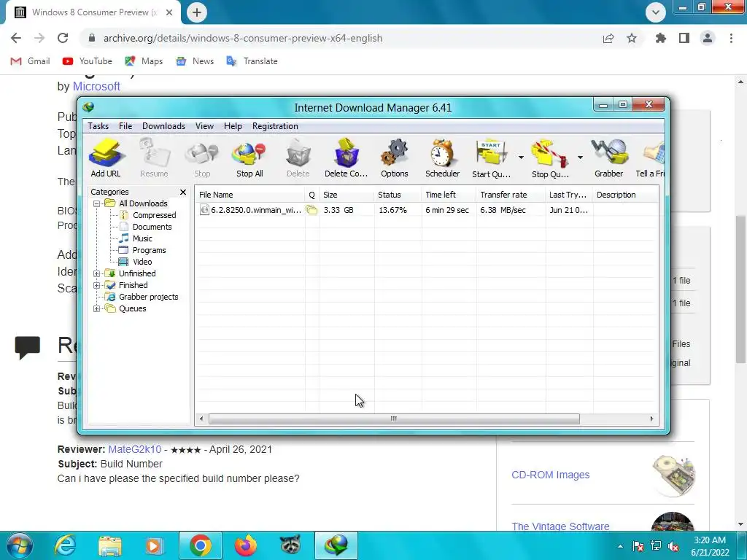Click the Resume toolbar icon
747x560 pixels.
point(154,157)
